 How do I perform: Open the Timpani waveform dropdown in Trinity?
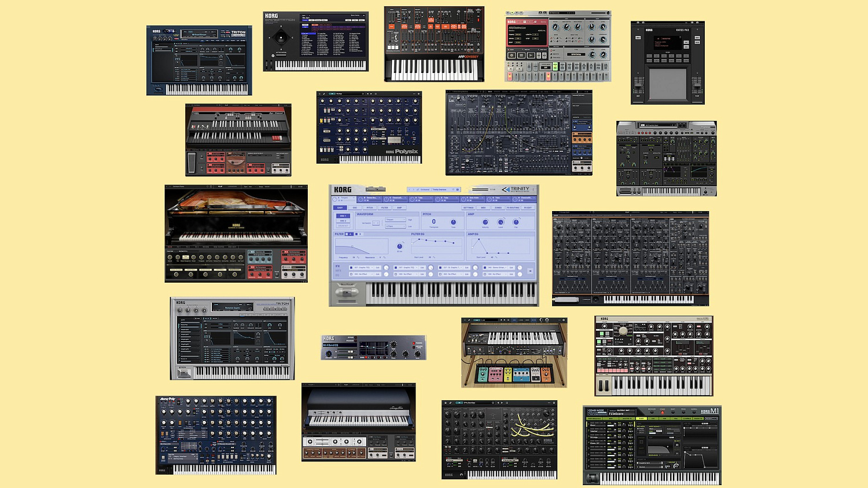pos(395,220)
